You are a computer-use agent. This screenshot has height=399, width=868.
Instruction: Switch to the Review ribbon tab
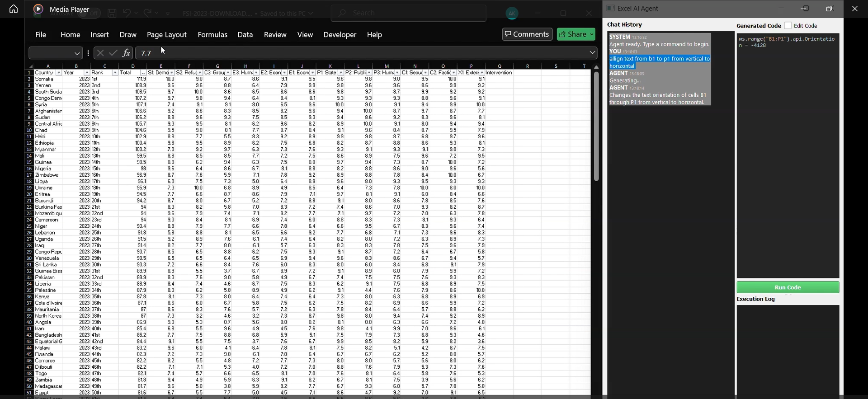(x=275, y=34)
